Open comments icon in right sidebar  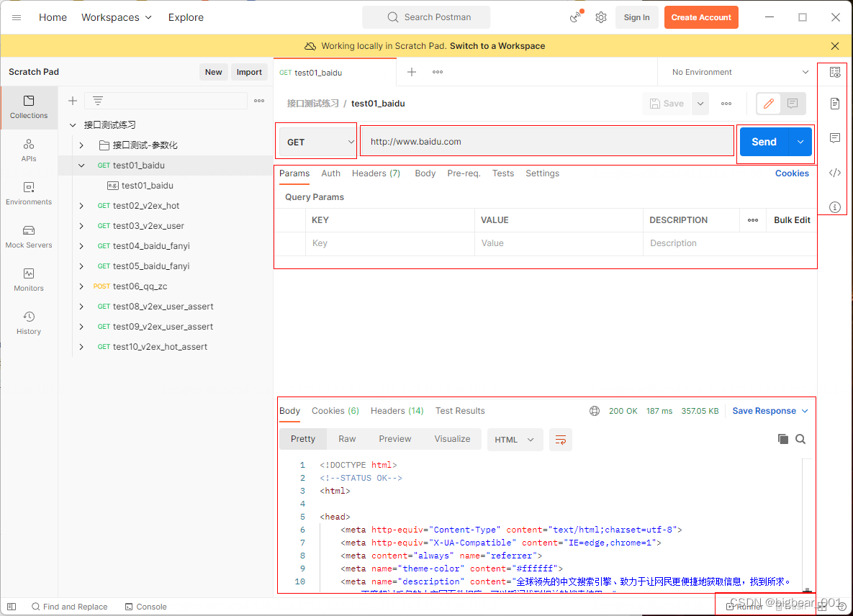coord(834,138)
